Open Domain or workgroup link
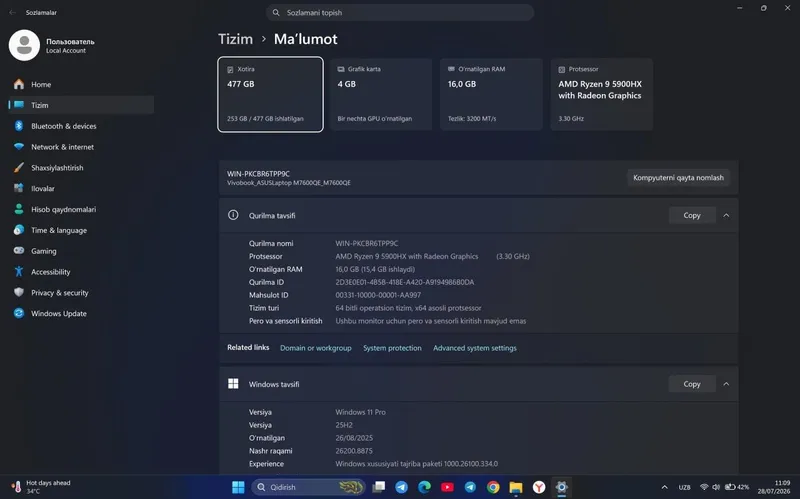800x499 pixels. pyautogui.click(x=316, y=348)
